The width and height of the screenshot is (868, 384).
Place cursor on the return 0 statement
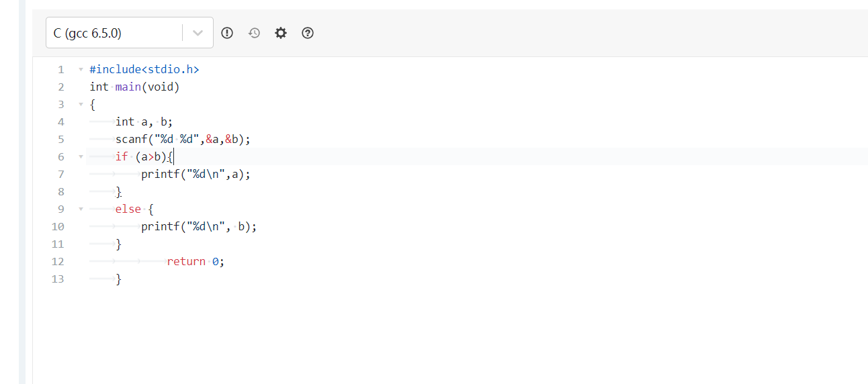click(x=195, y=261)
